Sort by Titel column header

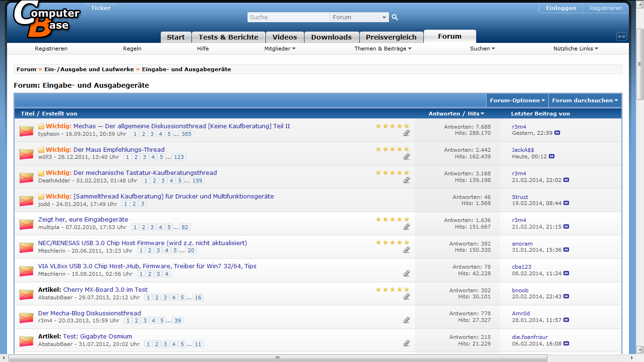pyautogui.click(x=27, y=114)
